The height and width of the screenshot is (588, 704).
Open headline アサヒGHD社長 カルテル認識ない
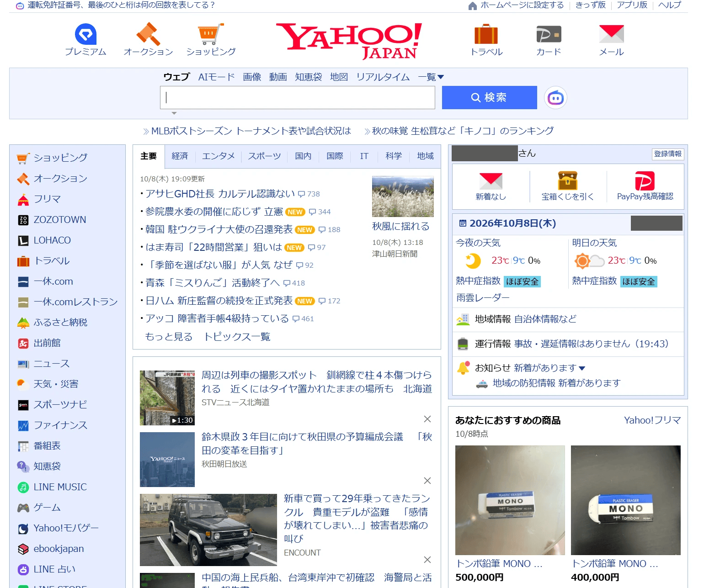(x=220, y=194)
